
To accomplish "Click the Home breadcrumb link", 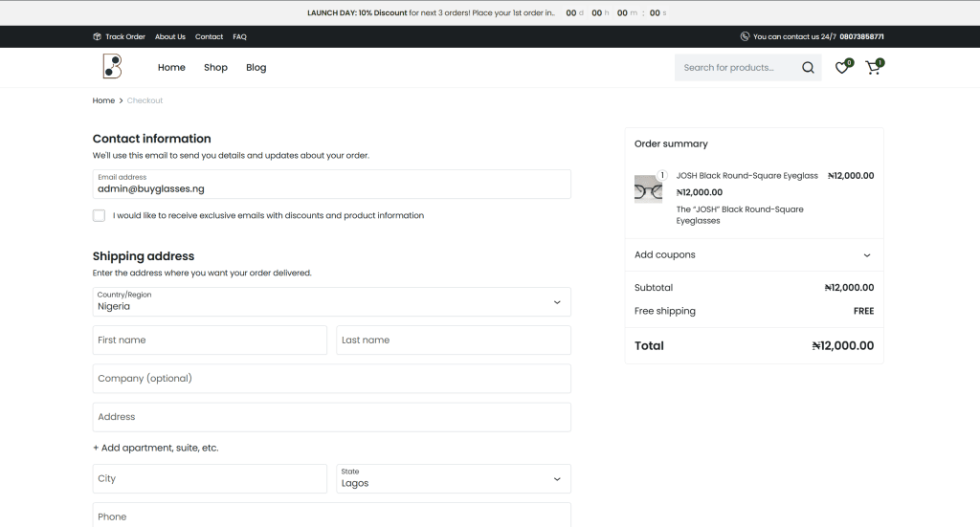I will 103,100.
